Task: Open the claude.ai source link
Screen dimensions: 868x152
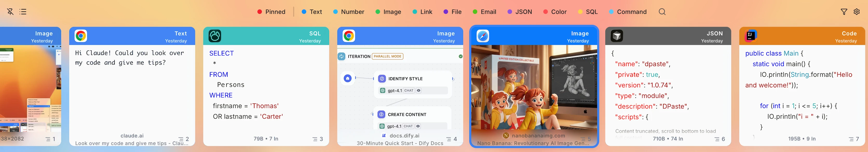Action: 132,136
